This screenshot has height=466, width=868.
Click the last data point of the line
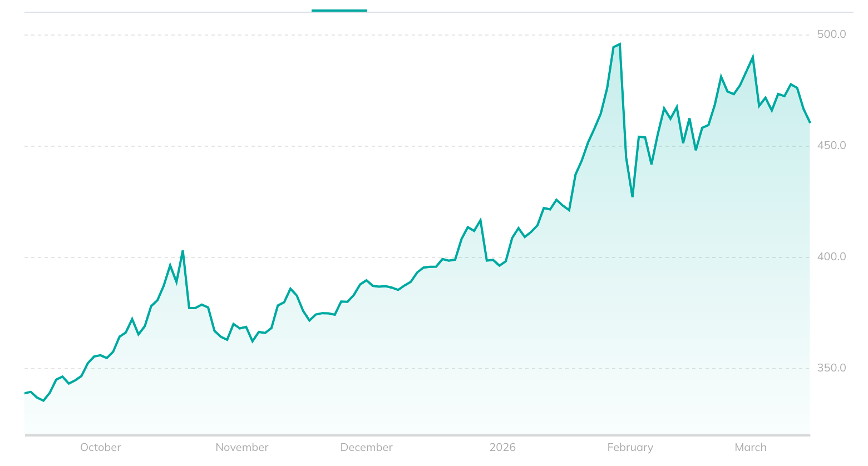click(810, 122)
